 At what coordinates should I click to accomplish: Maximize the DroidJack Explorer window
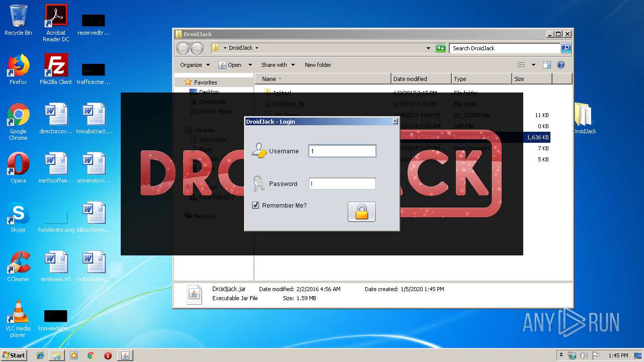tap(558, 34)
